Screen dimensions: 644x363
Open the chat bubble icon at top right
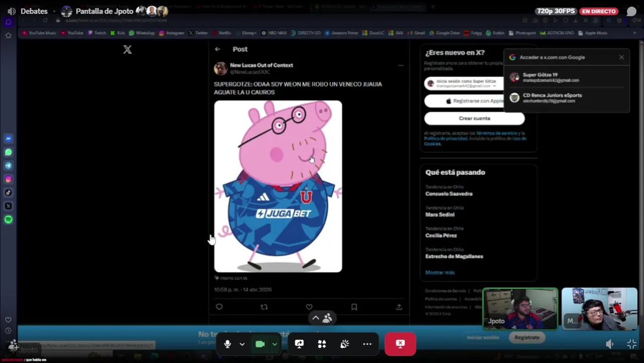point(631,12)
